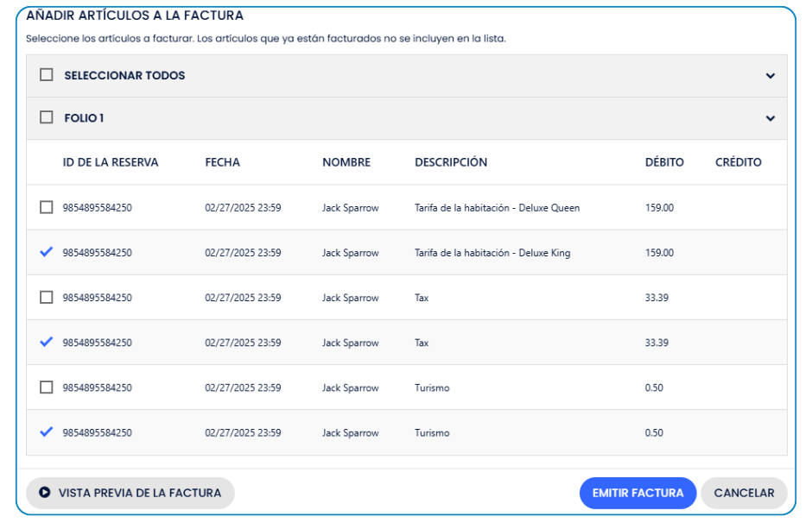Collapse the Seleccionar Todos chevron

click(x=771, y=76)
